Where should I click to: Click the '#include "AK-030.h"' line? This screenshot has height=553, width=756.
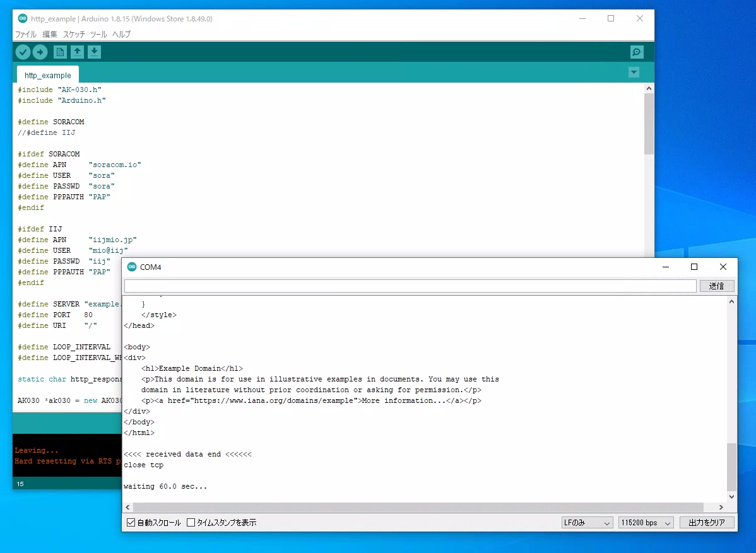pyautogui.click(x=60, y=90)
